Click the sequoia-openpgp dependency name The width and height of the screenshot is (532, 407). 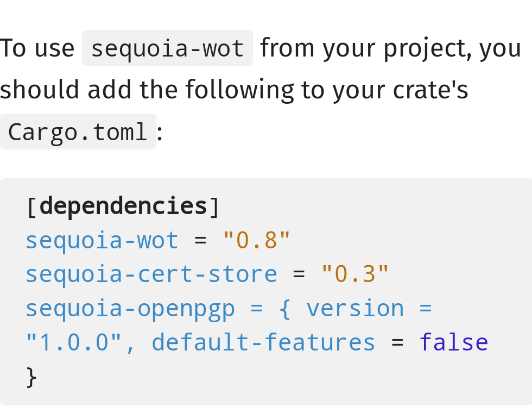tap(130, 309)
